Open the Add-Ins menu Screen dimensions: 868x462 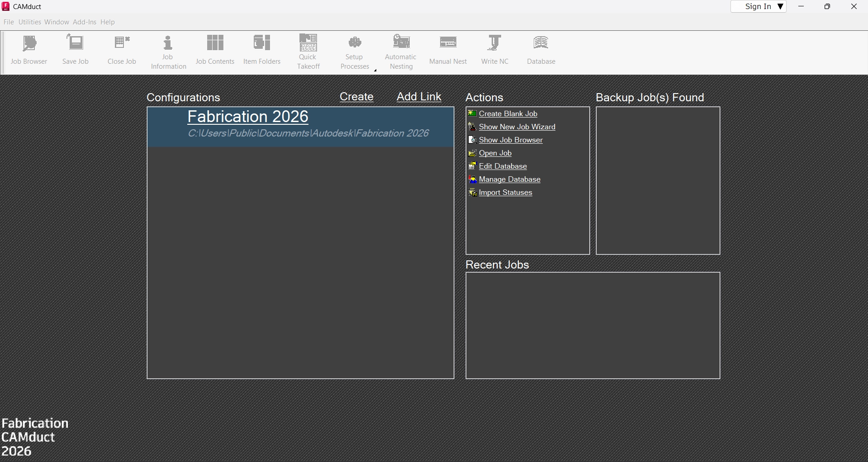[x=85, y=22]
